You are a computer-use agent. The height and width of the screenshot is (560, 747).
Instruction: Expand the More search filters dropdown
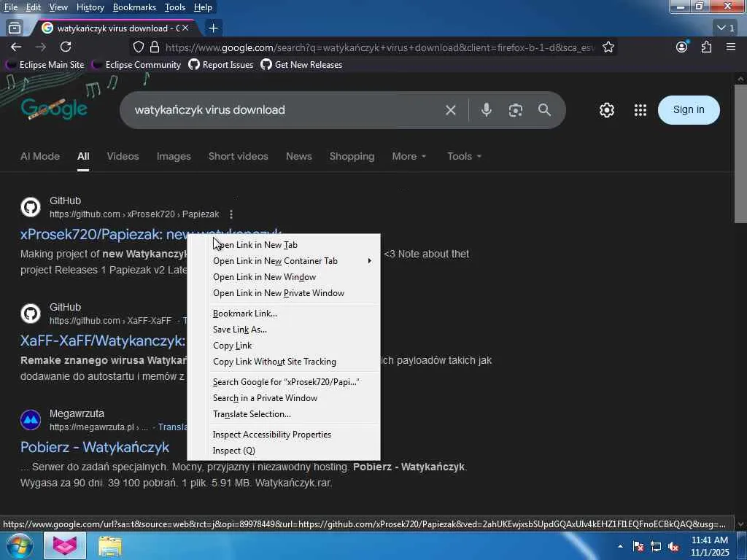(409, 156)
